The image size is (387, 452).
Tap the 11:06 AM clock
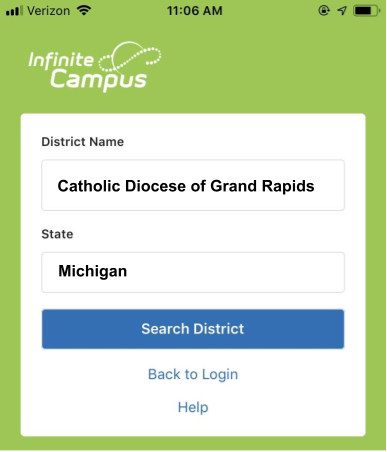195,11
